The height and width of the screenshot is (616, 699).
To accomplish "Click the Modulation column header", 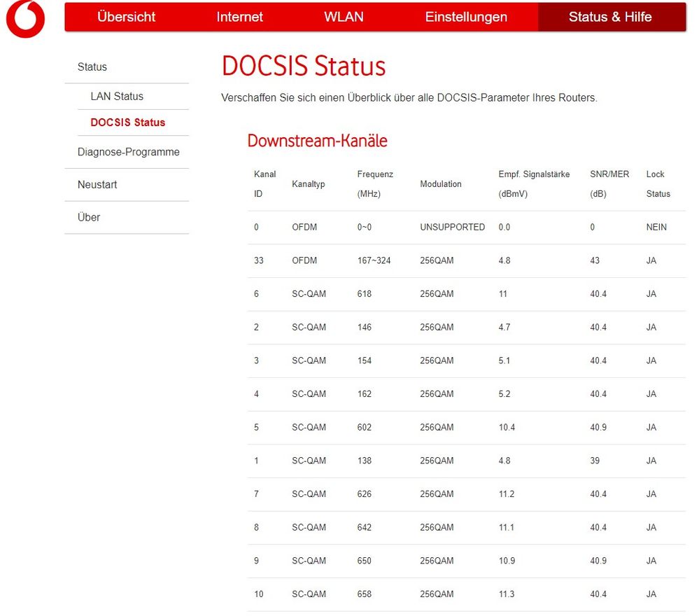I will click(440, 184).
